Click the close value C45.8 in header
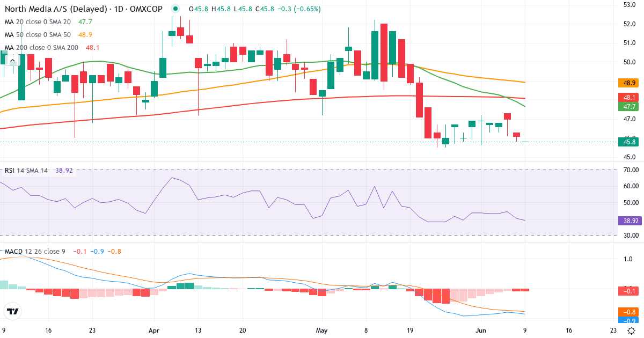 coord(265,9)
